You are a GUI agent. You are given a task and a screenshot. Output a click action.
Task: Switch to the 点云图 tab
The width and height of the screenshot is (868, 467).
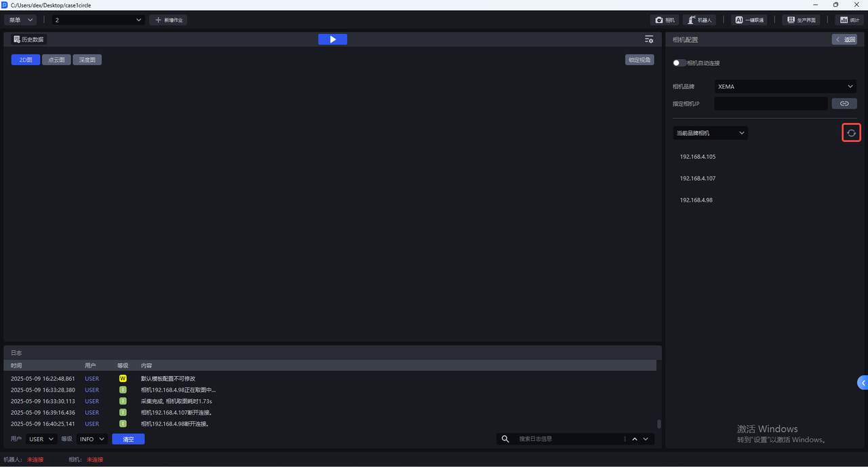point(56,60)
